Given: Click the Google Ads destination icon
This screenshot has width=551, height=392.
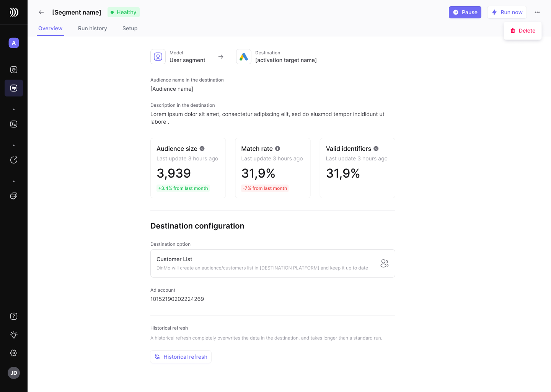Looking at the screenshot, I should [x=244, y=57].
